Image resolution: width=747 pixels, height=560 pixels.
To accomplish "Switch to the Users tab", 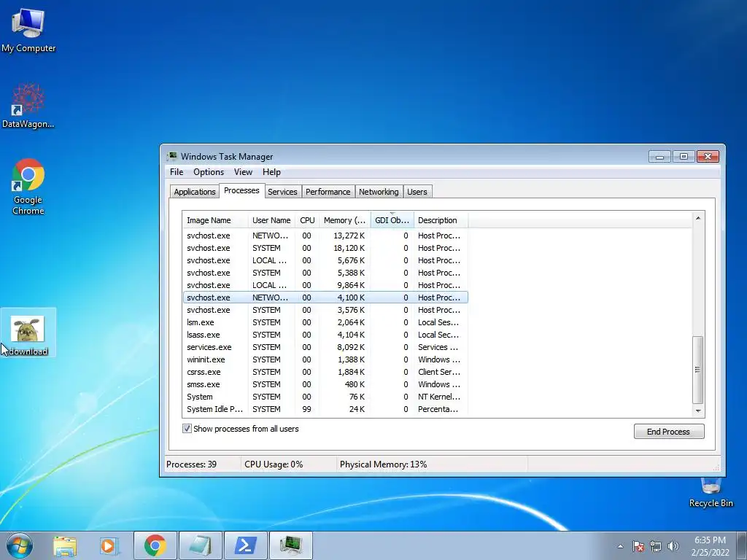I will [417, 192].
